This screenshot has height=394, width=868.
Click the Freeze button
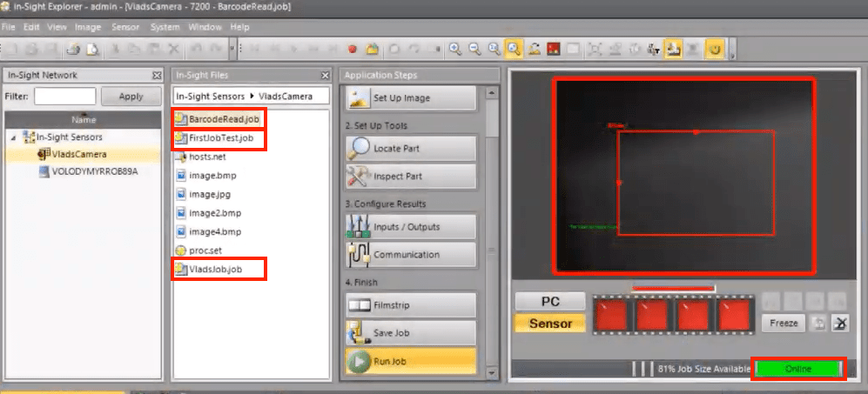[784, 324]
